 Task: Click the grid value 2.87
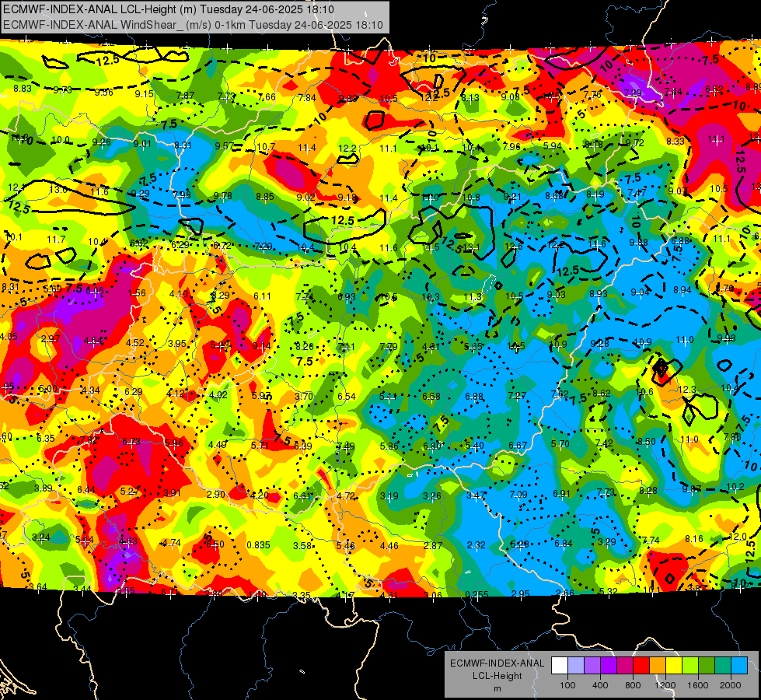[433, 546]
